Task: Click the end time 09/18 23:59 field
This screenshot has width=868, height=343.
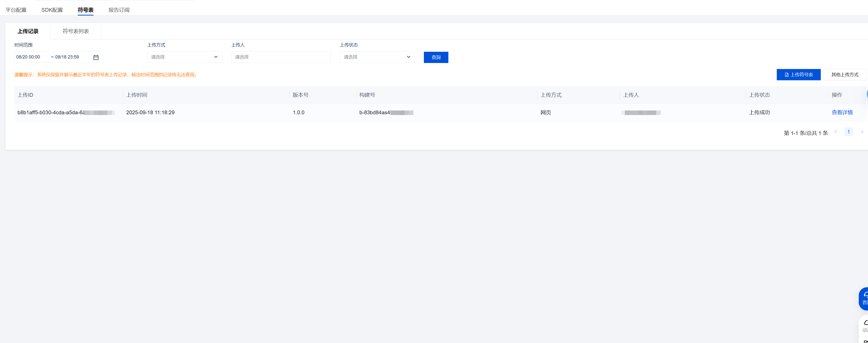Action: pos(67,57)
